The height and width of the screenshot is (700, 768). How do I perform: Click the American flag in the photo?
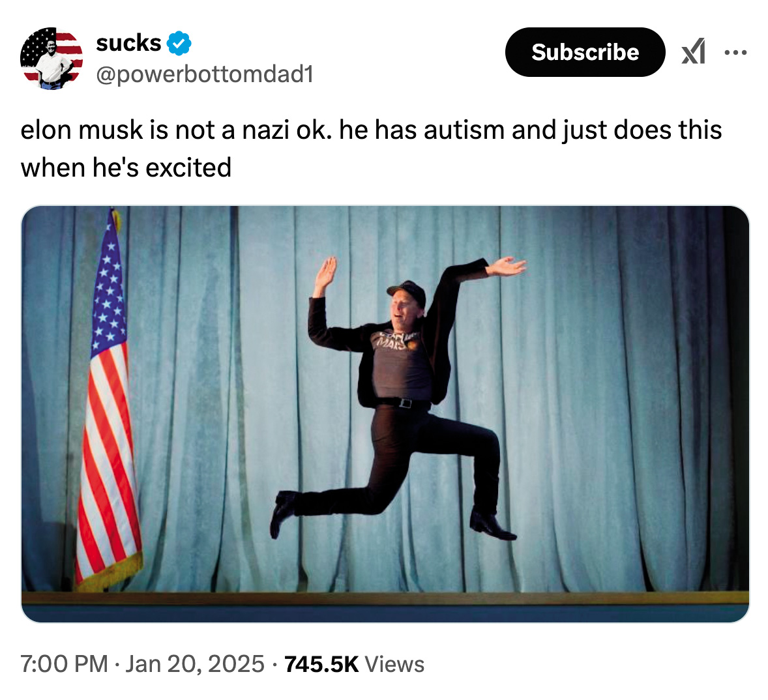[x=109, y=401]
